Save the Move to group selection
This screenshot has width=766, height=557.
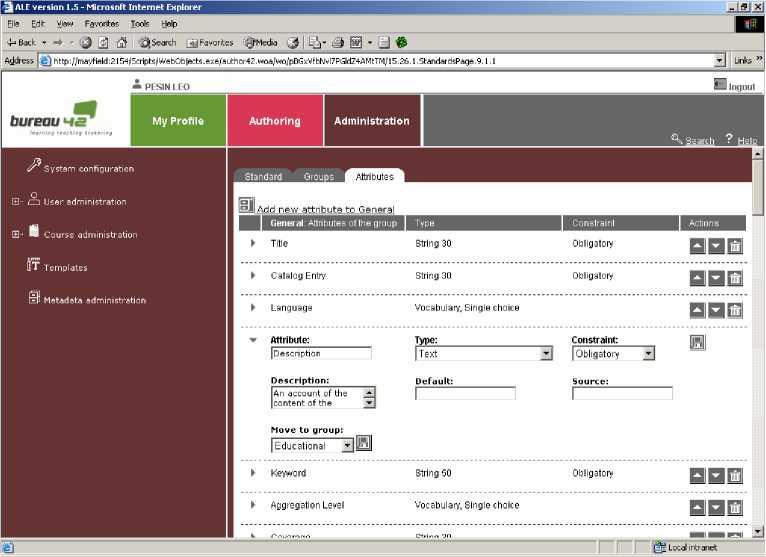pyautogui.click(x=363, y=443)
